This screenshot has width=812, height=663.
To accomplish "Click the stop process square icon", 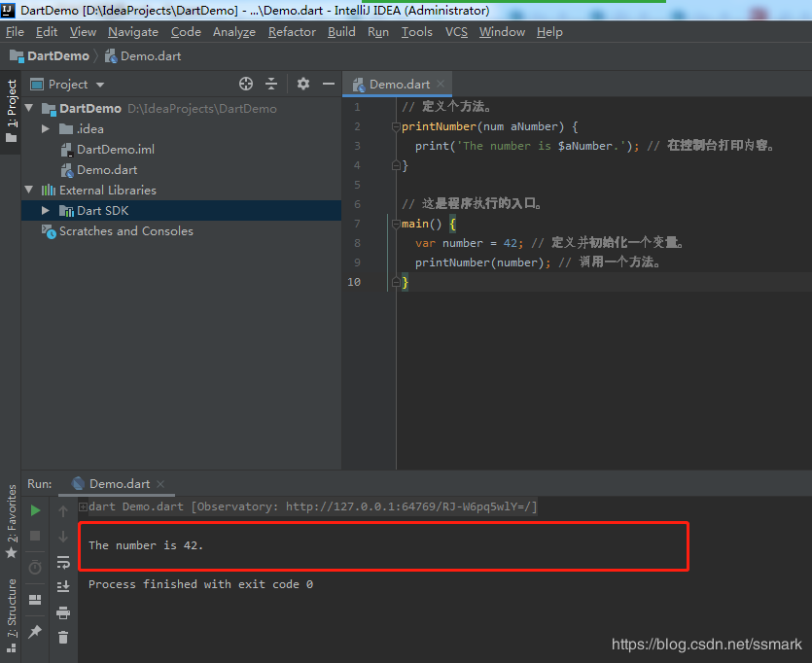I will pos(35,536).
